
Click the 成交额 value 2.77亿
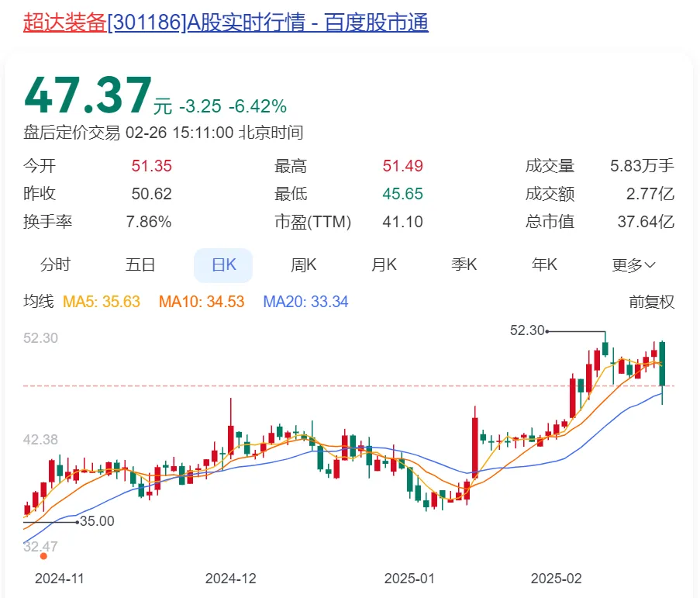tap(650, 194)
